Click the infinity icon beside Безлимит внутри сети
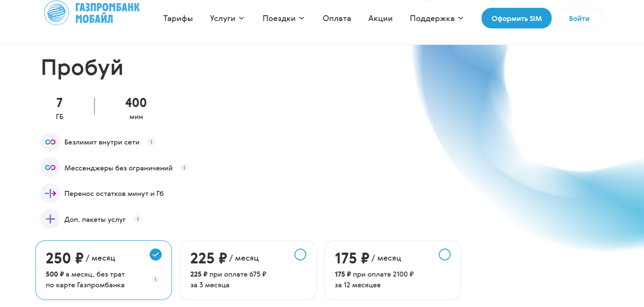This screenshot has height=307, width=644. (50, 142)
